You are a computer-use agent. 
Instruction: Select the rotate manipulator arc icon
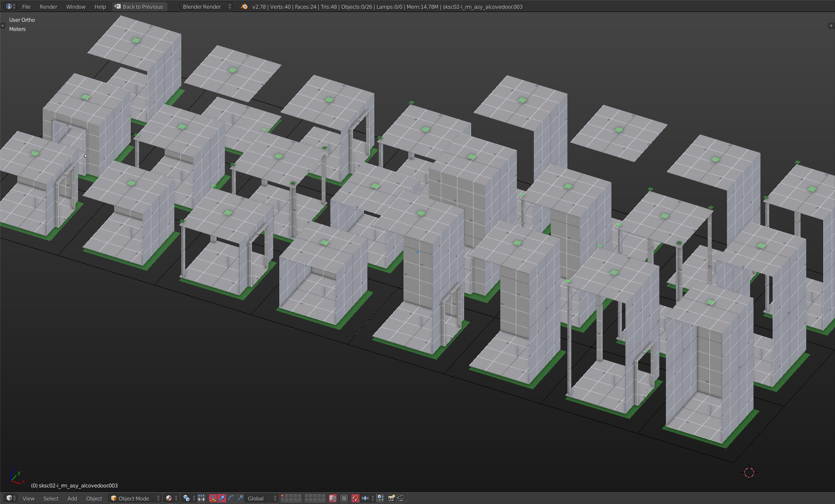231,498
